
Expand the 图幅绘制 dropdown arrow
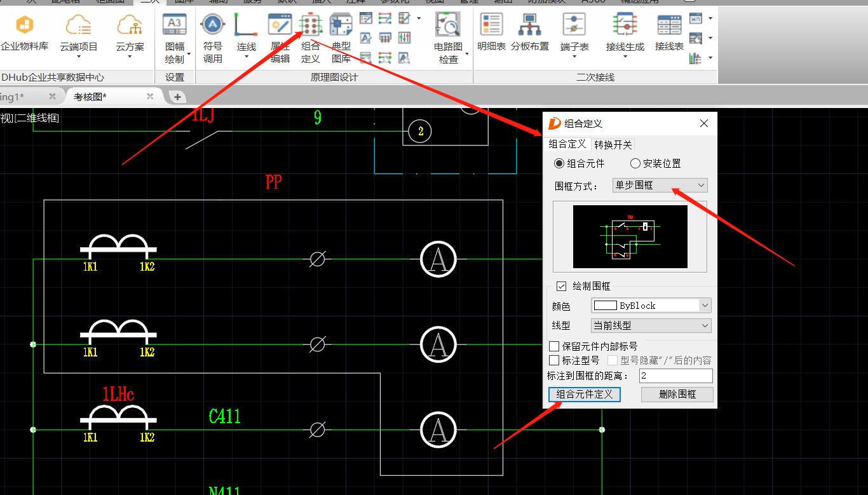[189, 53]
